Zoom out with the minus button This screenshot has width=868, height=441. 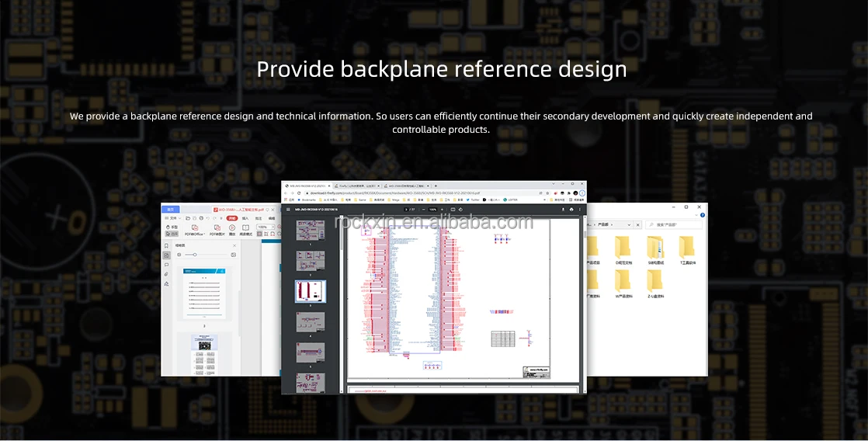[422, 210]
